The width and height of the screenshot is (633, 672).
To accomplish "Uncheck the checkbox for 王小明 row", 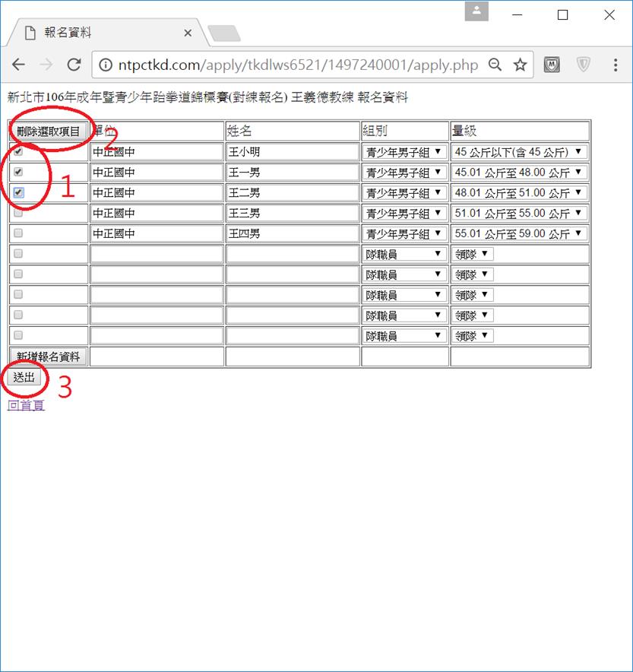I will click(x=18, y=152).
